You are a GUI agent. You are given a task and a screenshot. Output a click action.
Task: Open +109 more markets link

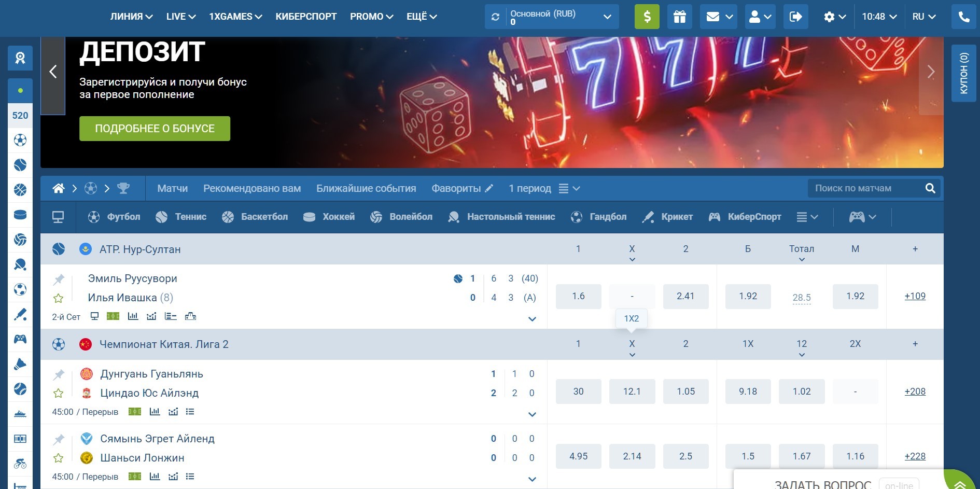click(915, 296)
